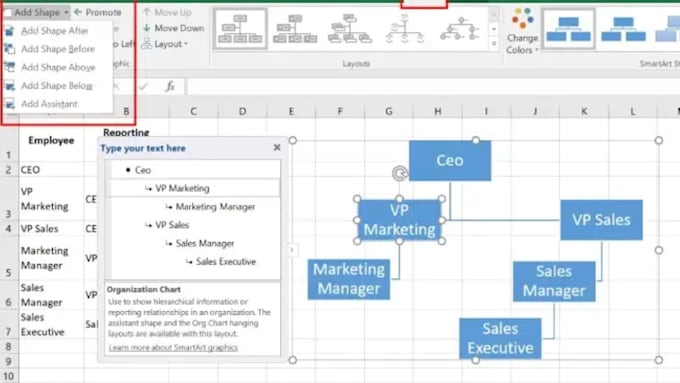Viewport: 680px width, 383px height.
Task: Select the fifth horizontal hierarchy layout thumbnail
Action: (x=460, y=29)
